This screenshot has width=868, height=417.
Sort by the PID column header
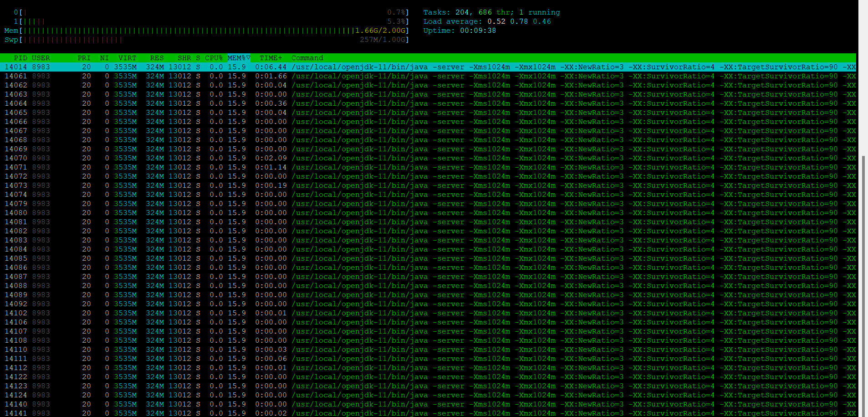coord(20,58)
